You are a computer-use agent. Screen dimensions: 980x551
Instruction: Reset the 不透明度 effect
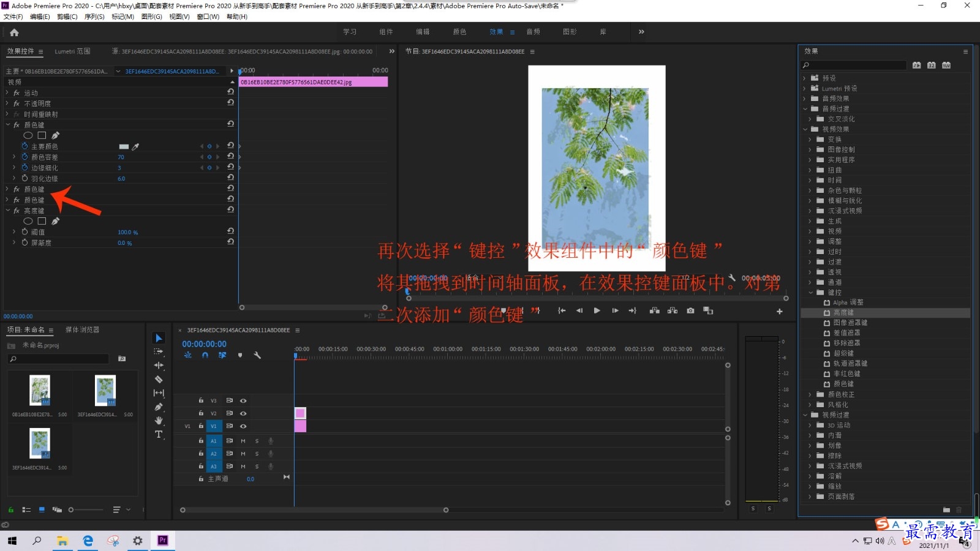pos(230,103)
